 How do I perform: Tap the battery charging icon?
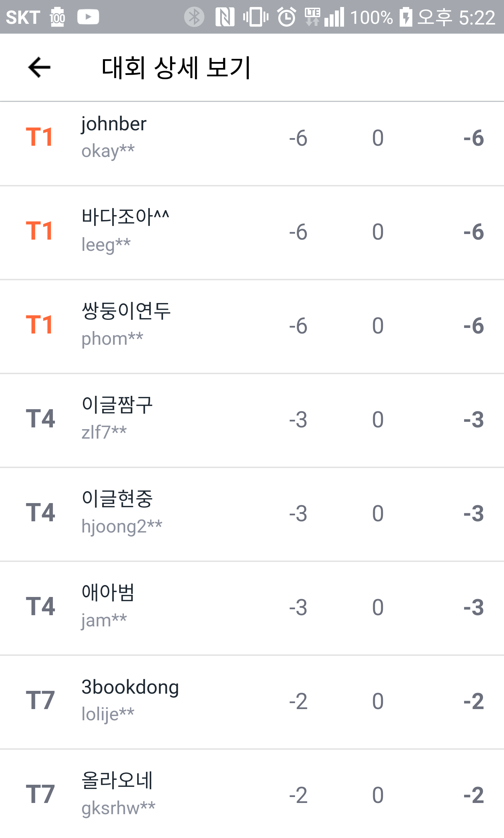(406, 17)
